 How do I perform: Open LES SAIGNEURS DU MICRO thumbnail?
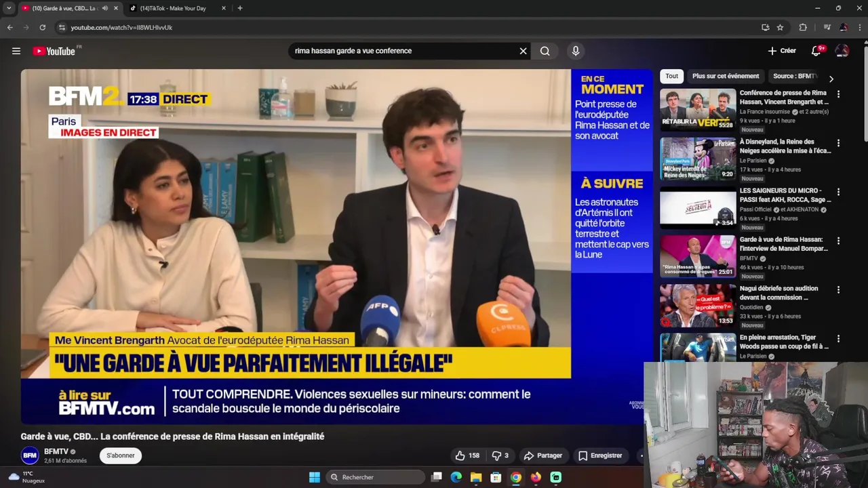(x=698, y=208)
